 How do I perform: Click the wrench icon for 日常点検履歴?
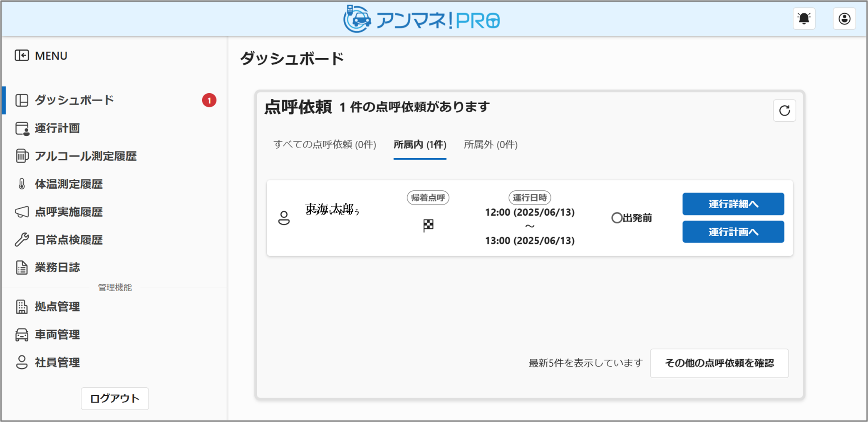pyautogui.click(x=22, y=240)
